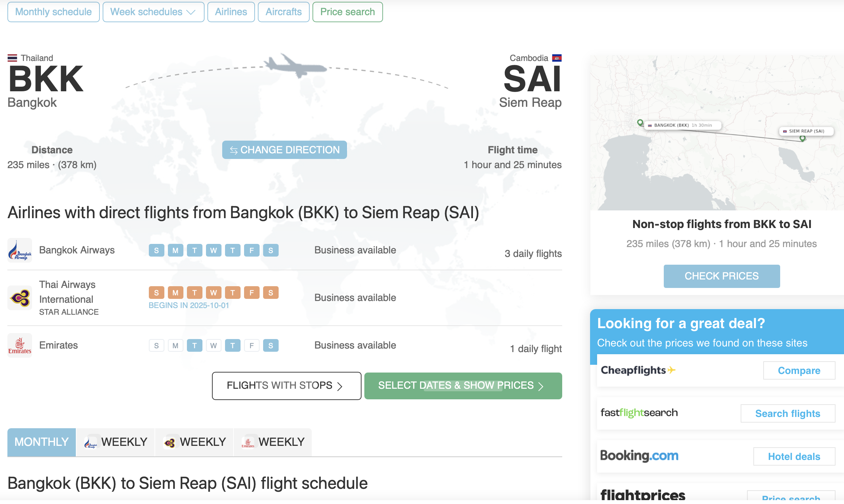
Task: Click Non-stop flights from BKK to SAI heading
Action: [x=722, y=224]
